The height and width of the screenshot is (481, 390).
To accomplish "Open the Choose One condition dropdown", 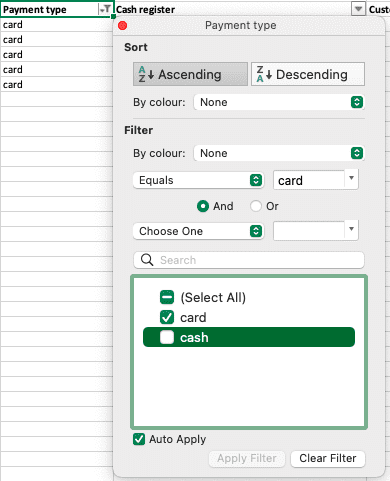I will point(199,231).
